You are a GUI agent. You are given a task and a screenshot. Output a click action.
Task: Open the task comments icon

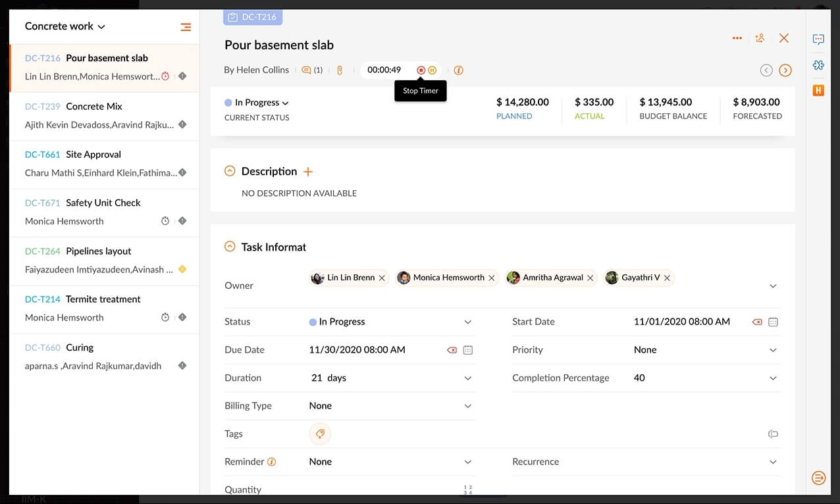click(x=307, y=70)
